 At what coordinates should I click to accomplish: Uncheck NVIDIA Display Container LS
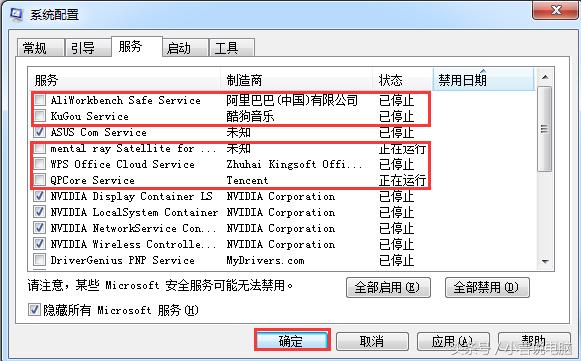(x=40, y=196)
